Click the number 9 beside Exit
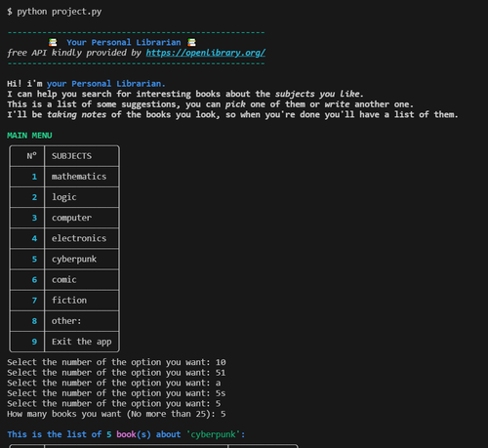The image size is (488, 448). point(34,342)
